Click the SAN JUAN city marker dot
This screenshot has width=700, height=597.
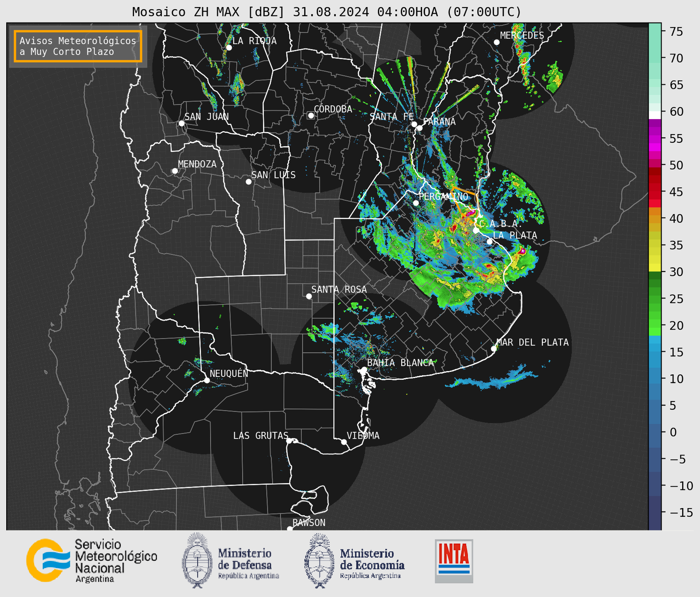181,123
